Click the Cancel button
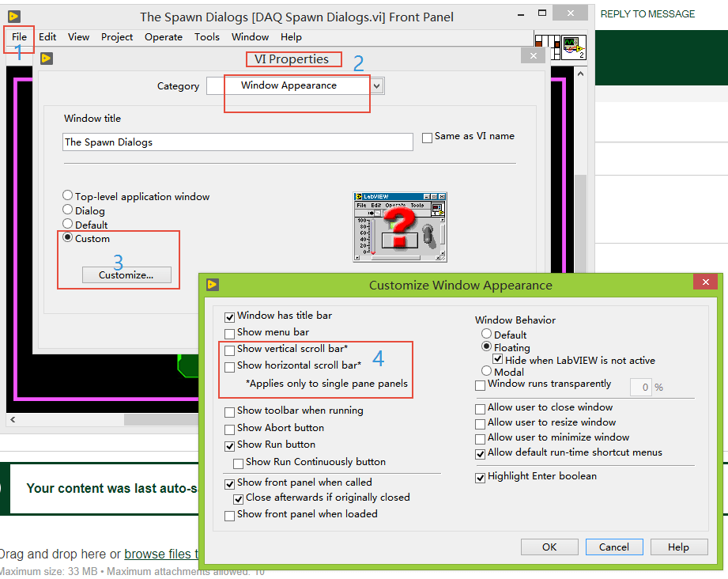Viewport: 728px width, 579px height. 613,547
